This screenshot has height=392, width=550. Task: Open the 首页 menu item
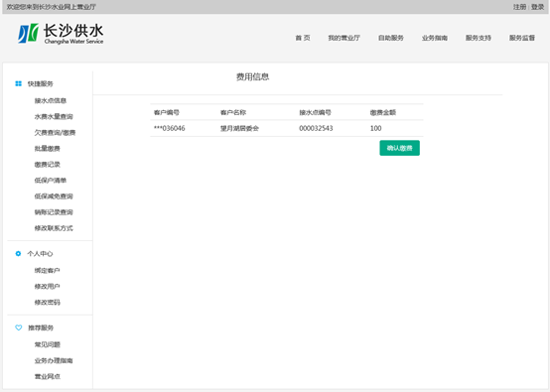coord(303,38)
